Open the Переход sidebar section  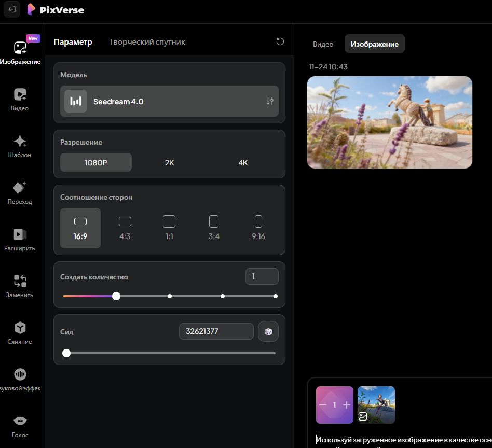tap(20, 193)
